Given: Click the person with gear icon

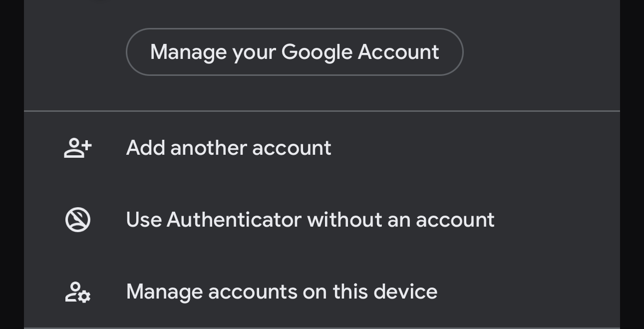Looking at the screenshot, I should point(78,292).
